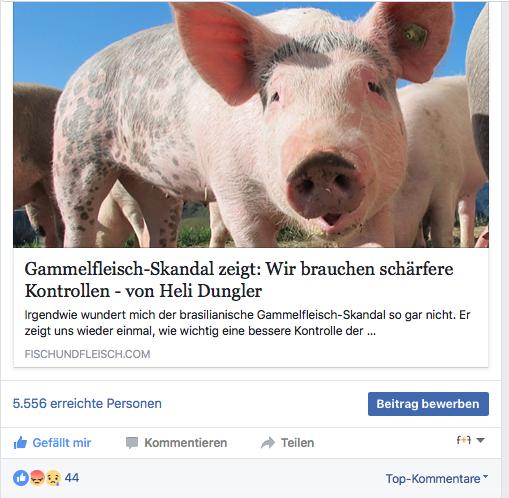Select Teilen to share the post

click(x=288, y=443)
